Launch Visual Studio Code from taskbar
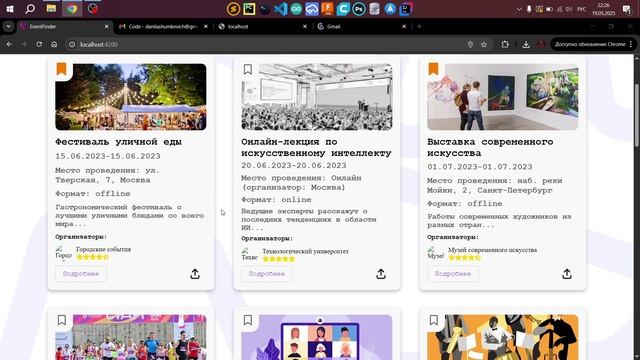 tap(280, 9)
